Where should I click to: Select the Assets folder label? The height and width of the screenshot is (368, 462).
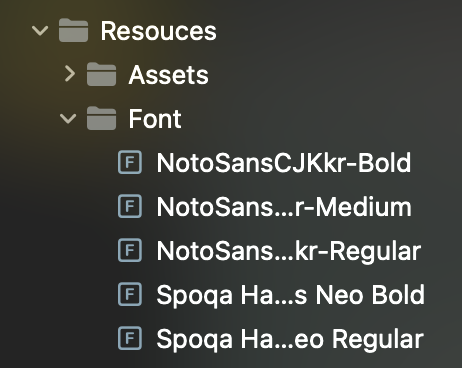[x=169, y=75]
